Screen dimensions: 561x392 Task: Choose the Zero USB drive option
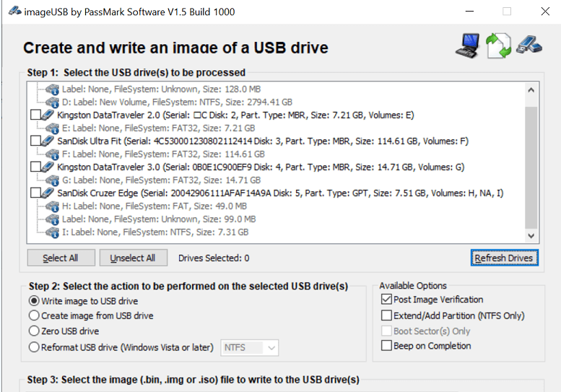click(34, 331)
